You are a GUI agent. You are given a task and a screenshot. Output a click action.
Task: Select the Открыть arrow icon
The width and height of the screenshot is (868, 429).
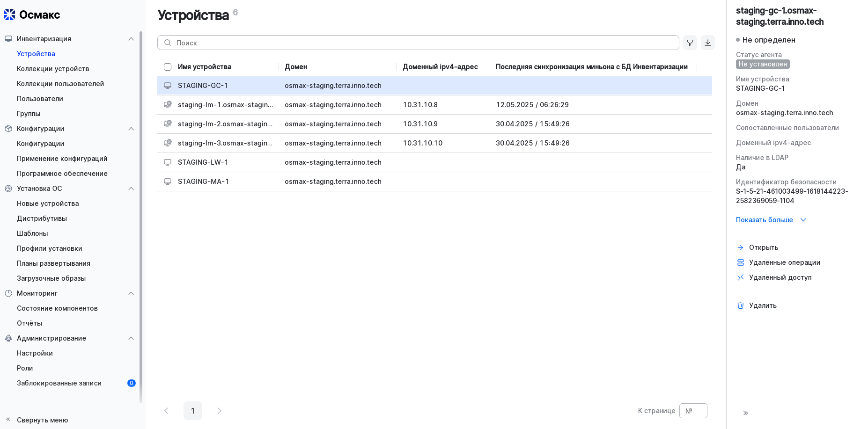pyautogui.click(x=741, y=247)
